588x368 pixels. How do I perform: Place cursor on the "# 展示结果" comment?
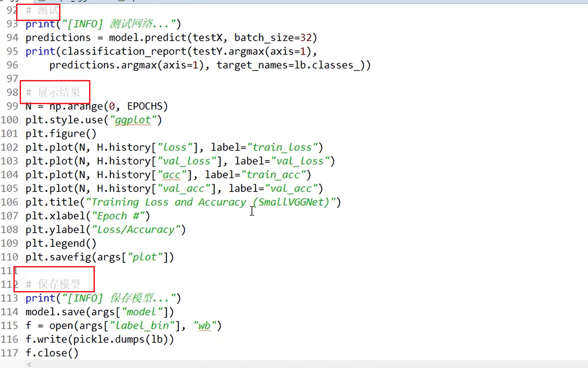coord(53,93)
